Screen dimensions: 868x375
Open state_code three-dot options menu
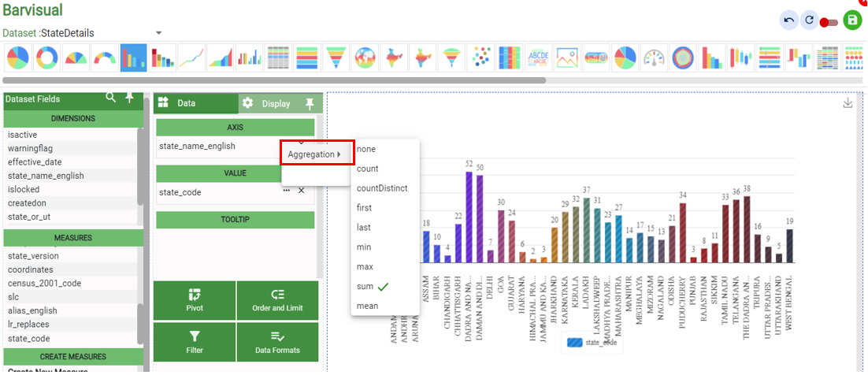pyautogui.click(x=287, y=191)
